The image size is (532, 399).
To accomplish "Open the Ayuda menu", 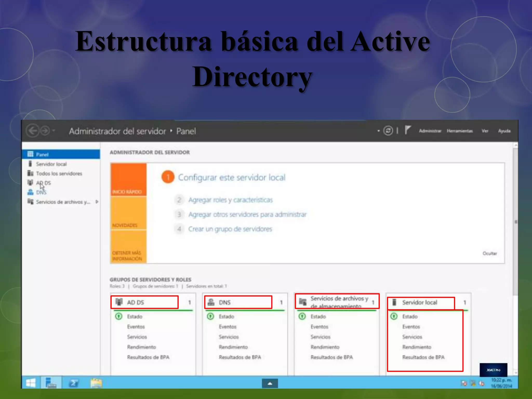I will [x=504, y=131].
